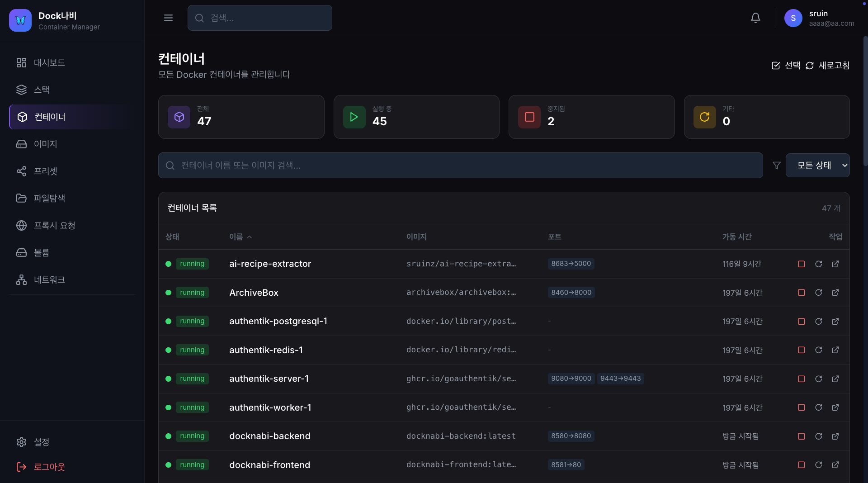Stop the ai-recipe-extractor container
Image resolution: width=868 pixels, height=483 pixels.
(x=801, y=264)
